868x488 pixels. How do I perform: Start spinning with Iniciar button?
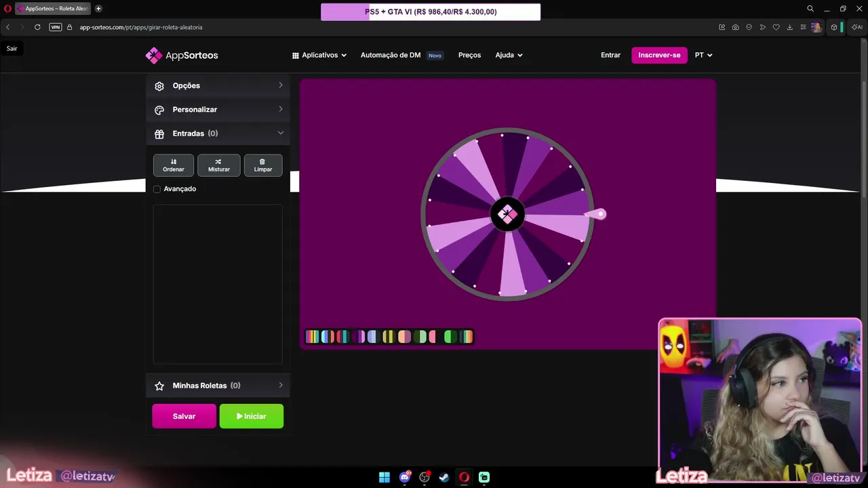pos(252,416)
